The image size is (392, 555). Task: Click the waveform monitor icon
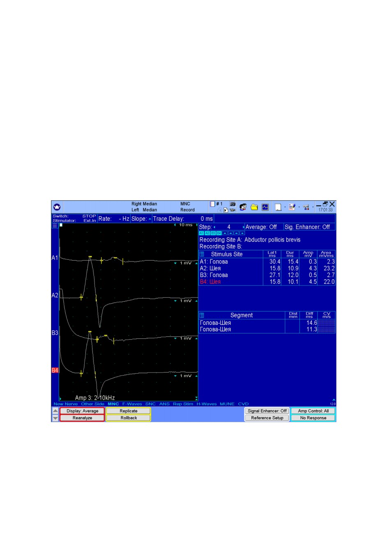[x=265, y=207]
